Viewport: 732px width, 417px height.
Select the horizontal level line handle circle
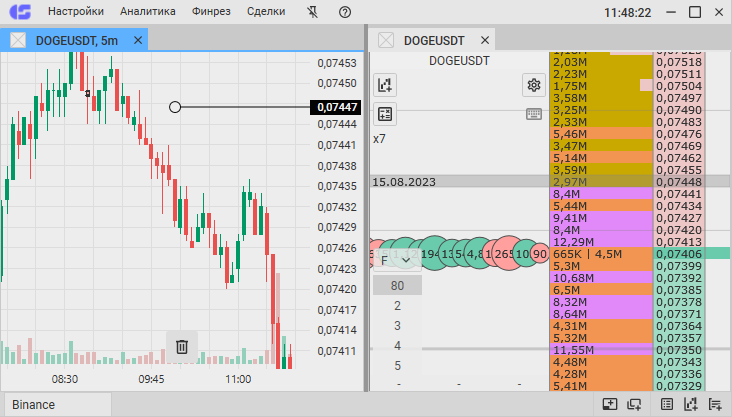175,107
